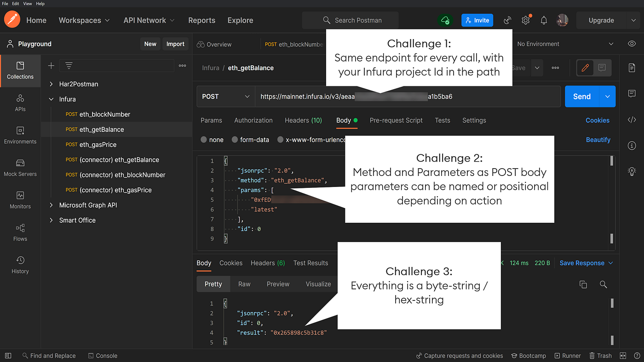
Task: Open the File menu
Action: point(5,4)
